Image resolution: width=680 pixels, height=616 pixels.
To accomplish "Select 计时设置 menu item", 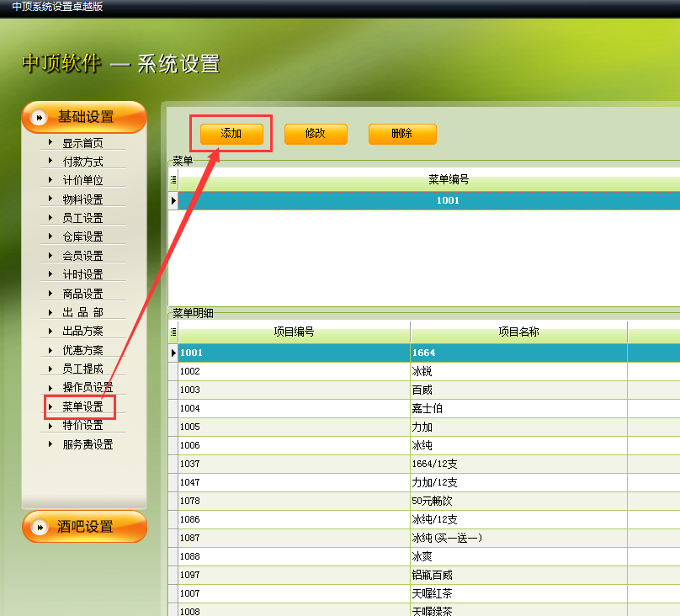I will 82,274.
